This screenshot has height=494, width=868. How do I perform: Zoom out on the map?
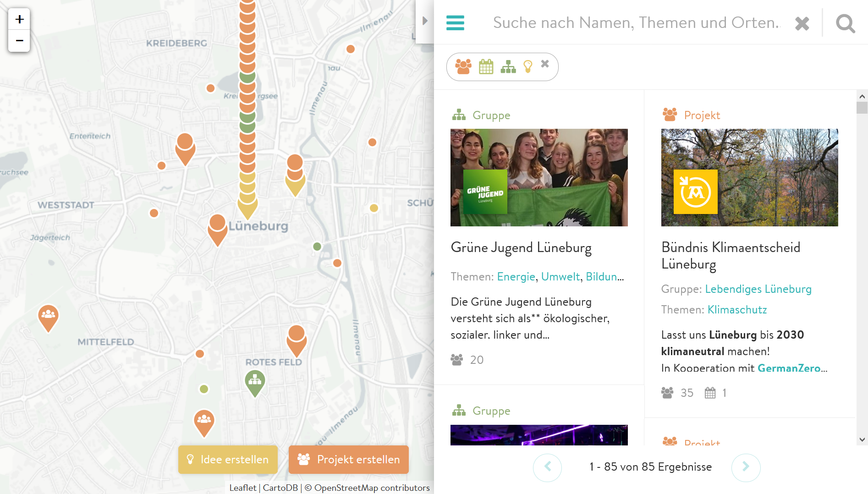point(19,41)
